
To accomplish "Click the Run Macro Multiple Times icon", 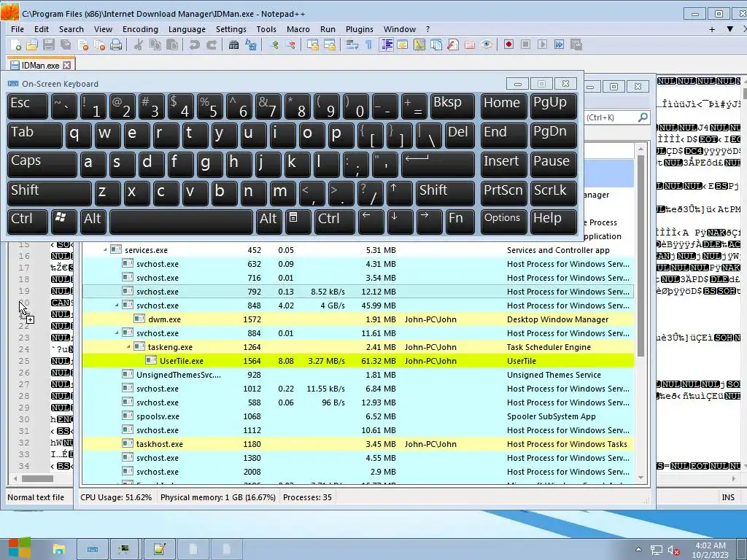I will [x=559, y=44].
